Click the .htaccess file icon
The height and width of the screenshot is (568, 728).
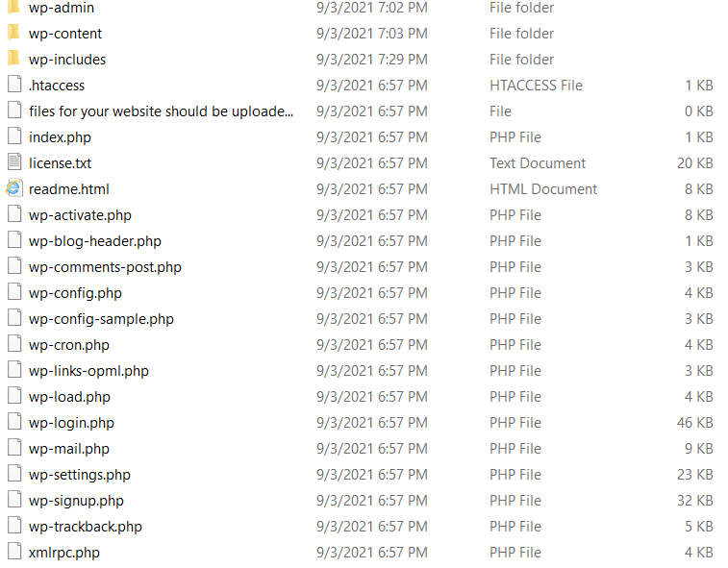tap(14, 85)
